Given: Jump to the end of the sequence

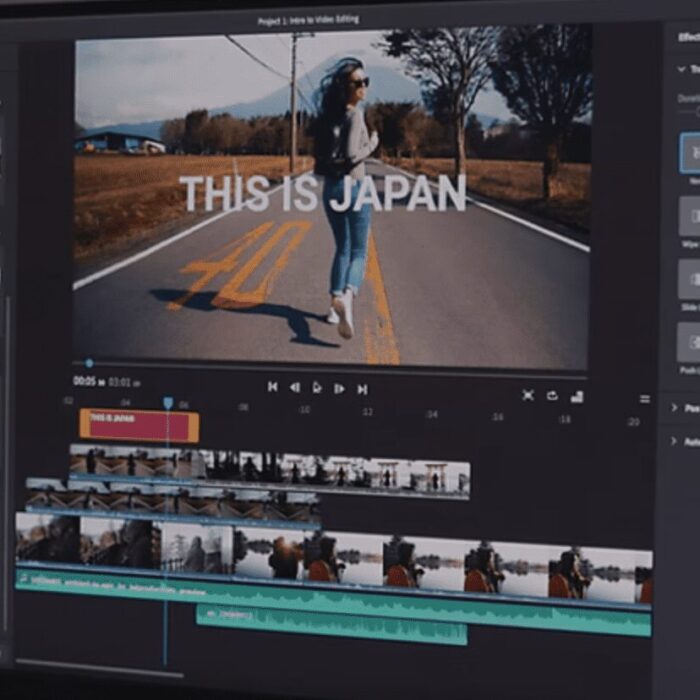Looking at the screenshot, I should pyautogui.click(x=362, y=390).
